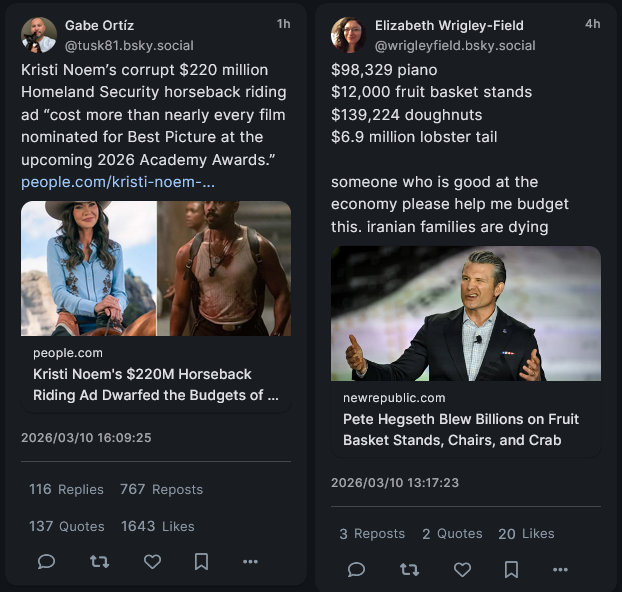View the 20 Likes on Elizabeth's post
Image resolution: width=622 pixels, height=592 pixels.
[x=526, y=534]
